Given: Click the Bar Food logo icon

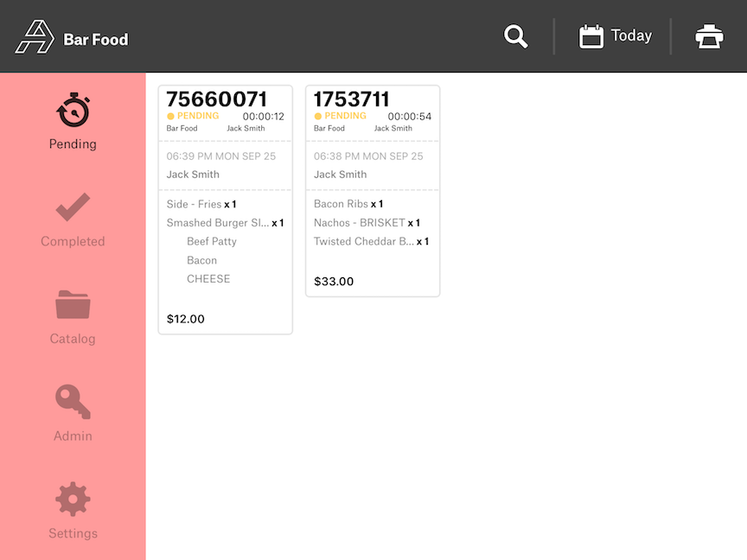Looking at the screenshot, I should pos(35,37).
